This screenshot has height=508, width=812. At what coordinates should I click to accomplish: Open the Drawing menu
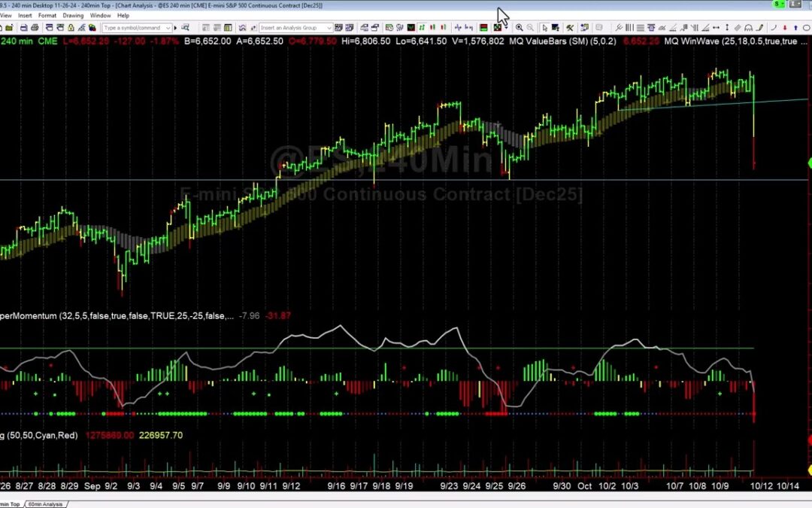(73, 15)
